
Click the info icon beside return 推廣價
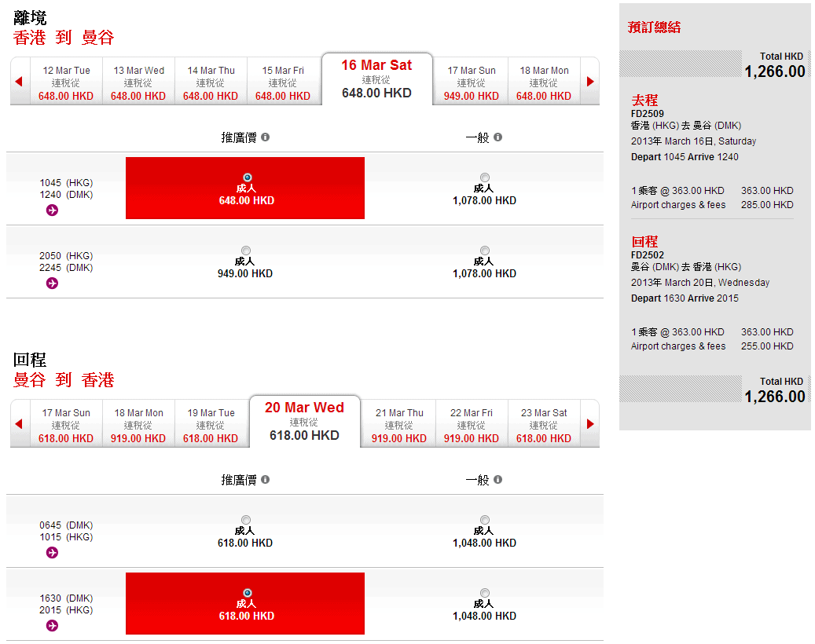(266, 480)
